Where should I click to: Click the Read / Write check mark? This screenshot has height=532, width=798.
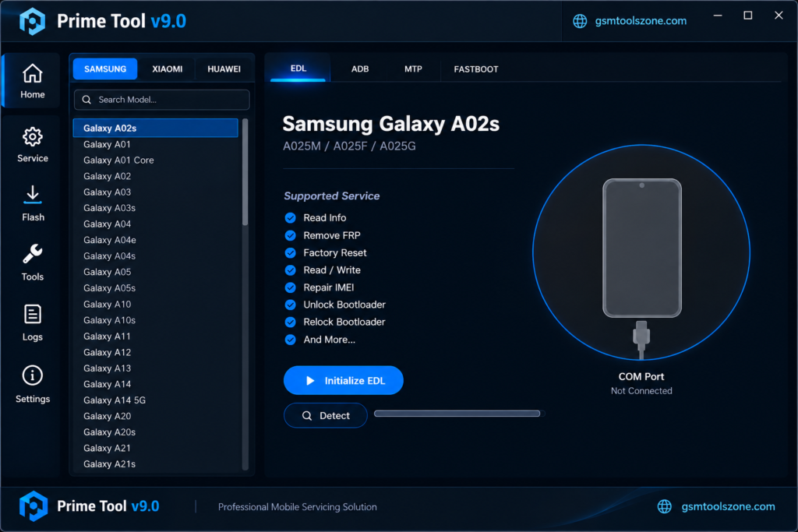pos(290,270)
